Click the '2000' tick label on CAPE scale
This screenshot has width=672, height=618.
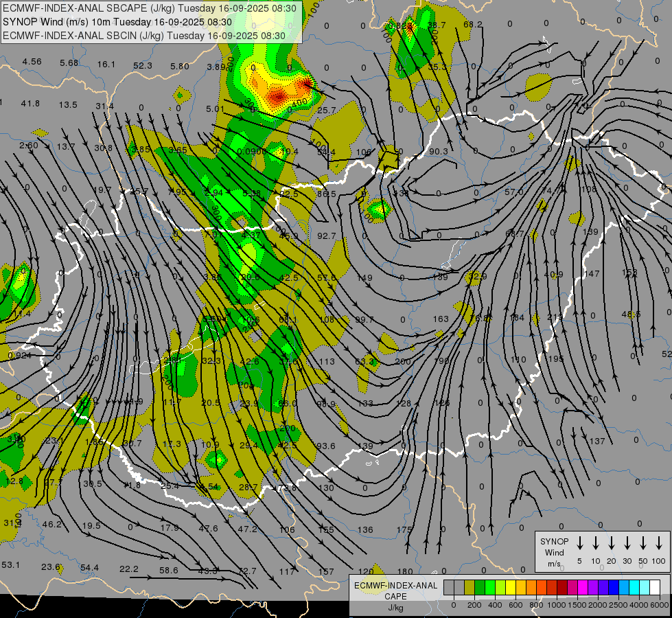click(598, 605)
